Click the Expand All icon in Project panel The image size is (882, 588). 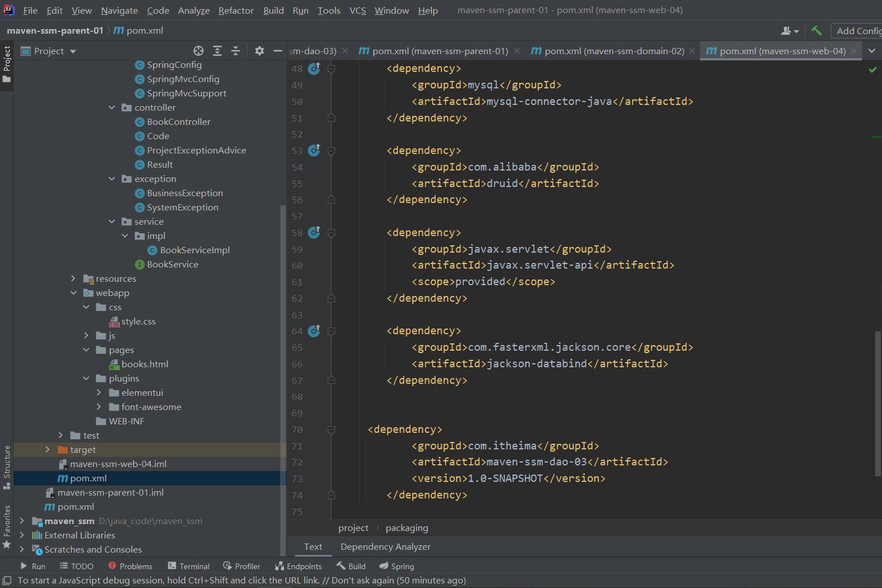tap(217, 51)
